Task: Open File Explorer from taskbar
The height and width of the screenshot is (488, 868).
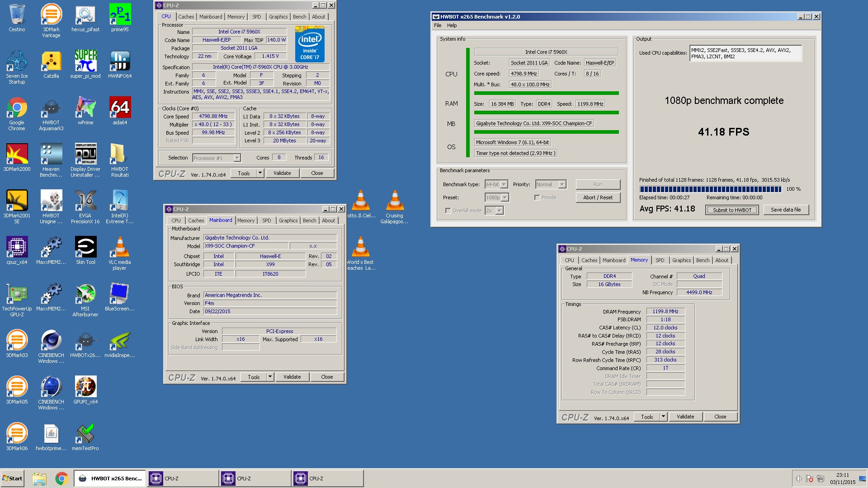Action: point(39,479)
